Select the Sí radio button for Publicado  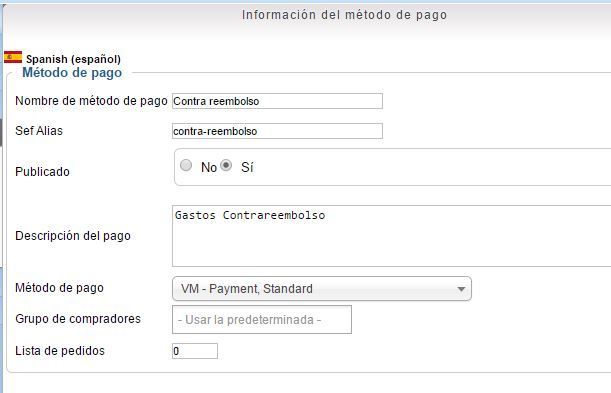pos(226,165)
